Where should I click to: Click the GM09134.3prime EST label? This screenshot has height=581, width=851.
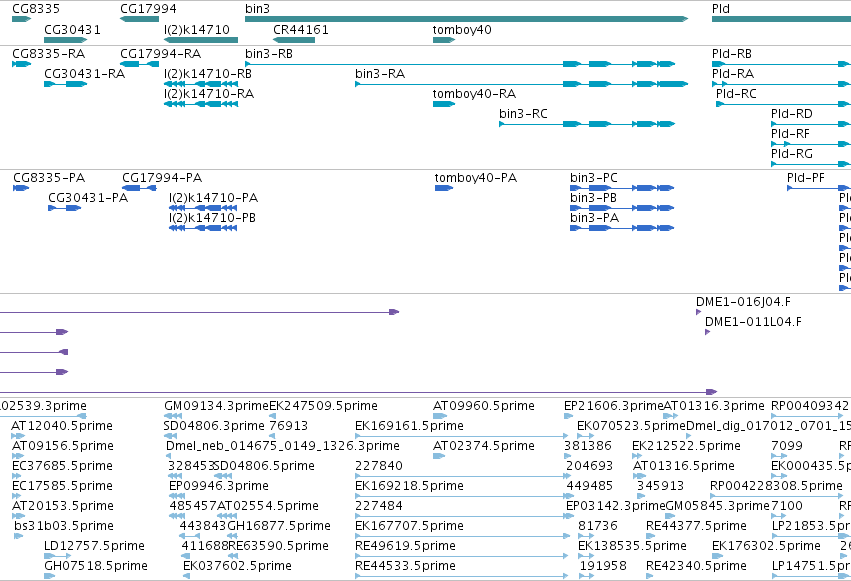point(217,406)
